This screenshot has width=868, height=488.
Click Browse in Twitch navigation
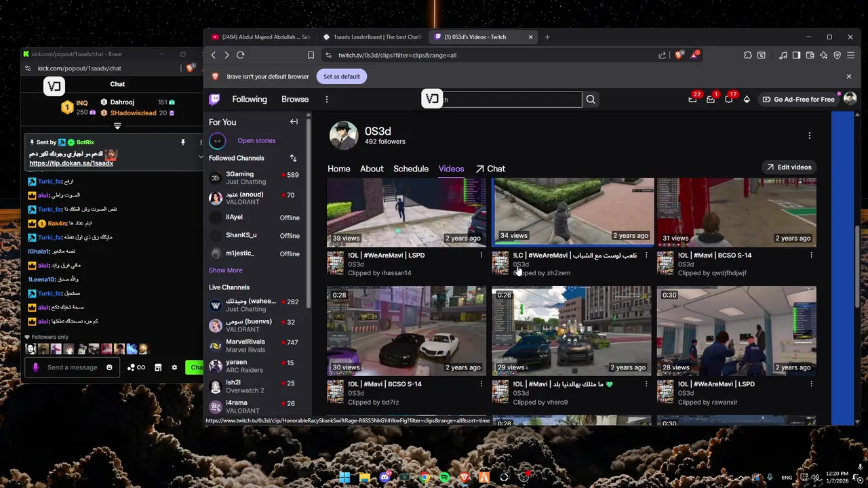pos(295,100)
